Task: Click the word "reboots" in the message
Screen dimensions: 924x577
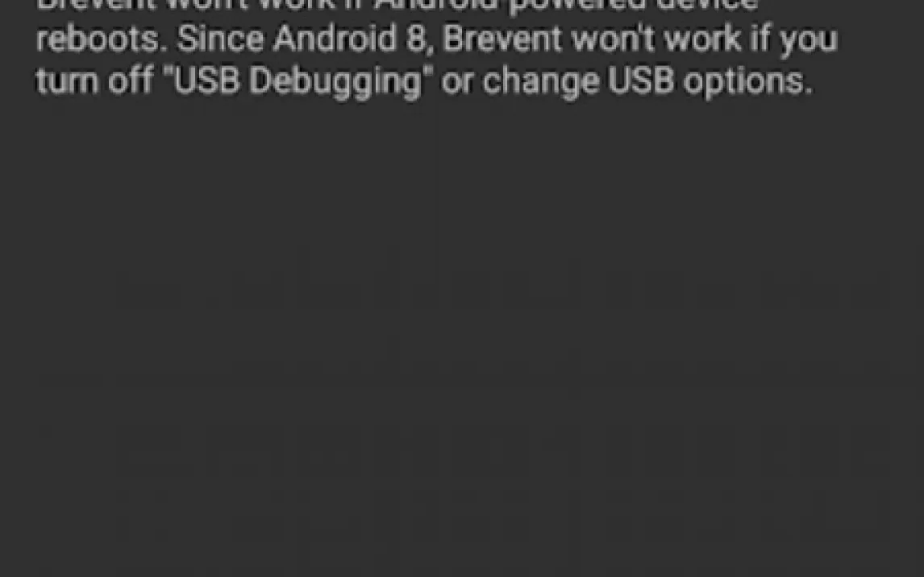Action: click(x=98, y=39)
